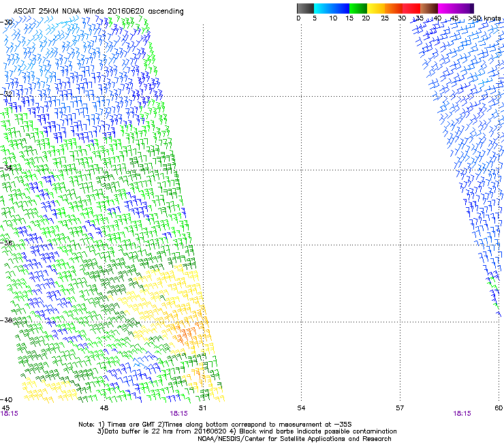Click the blue 10-15 knots legend swatch
Screen dimensions: 504x443
click(341, 8)
